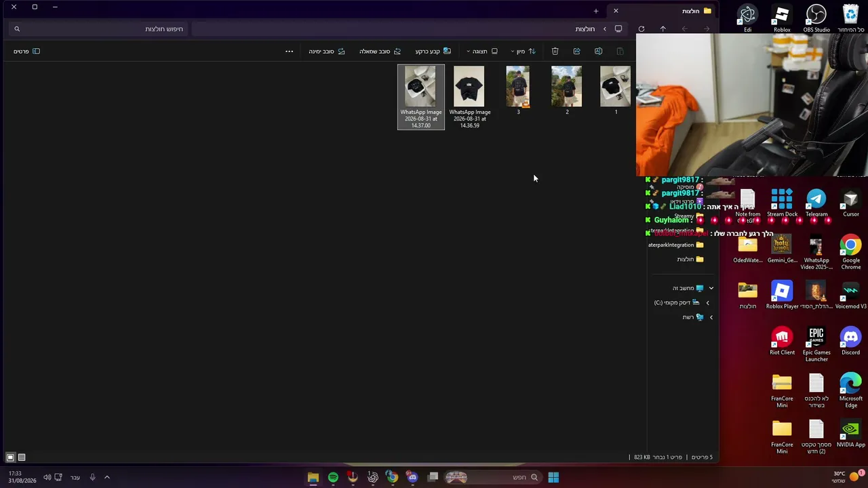Select the image thumbnail named 1

click(x=615, y=90)
